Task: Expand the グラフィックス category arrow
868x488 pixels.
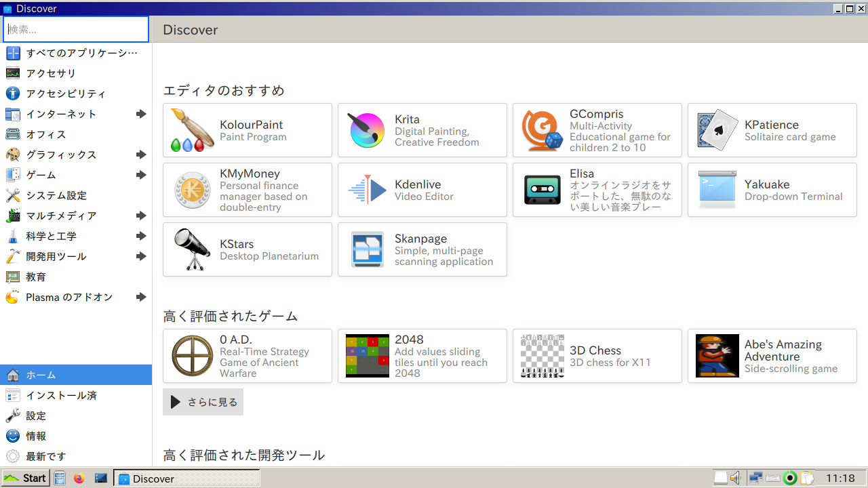Action: (141, 155)
